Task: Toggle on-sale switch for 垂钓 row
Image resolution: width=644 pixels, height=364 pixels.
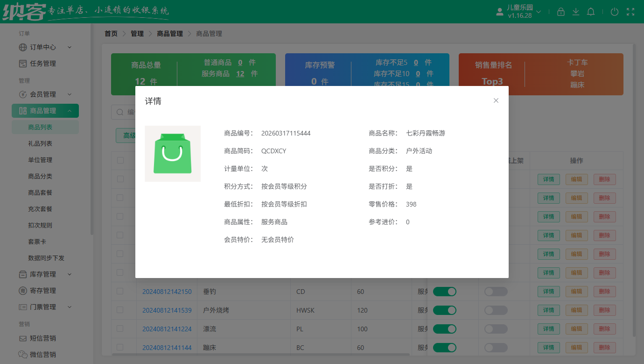Action: (x=444, y=291)
